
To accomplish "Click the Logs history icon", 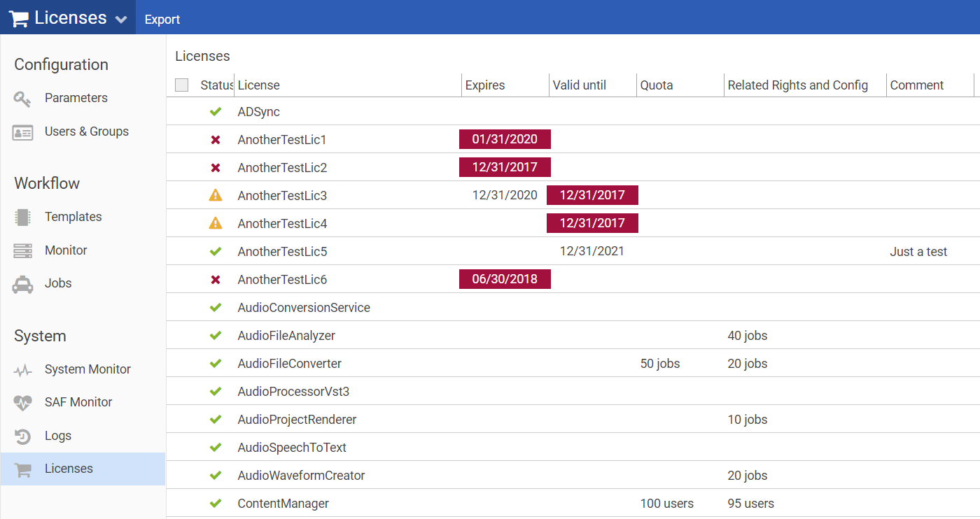I will tap(22, 436).
